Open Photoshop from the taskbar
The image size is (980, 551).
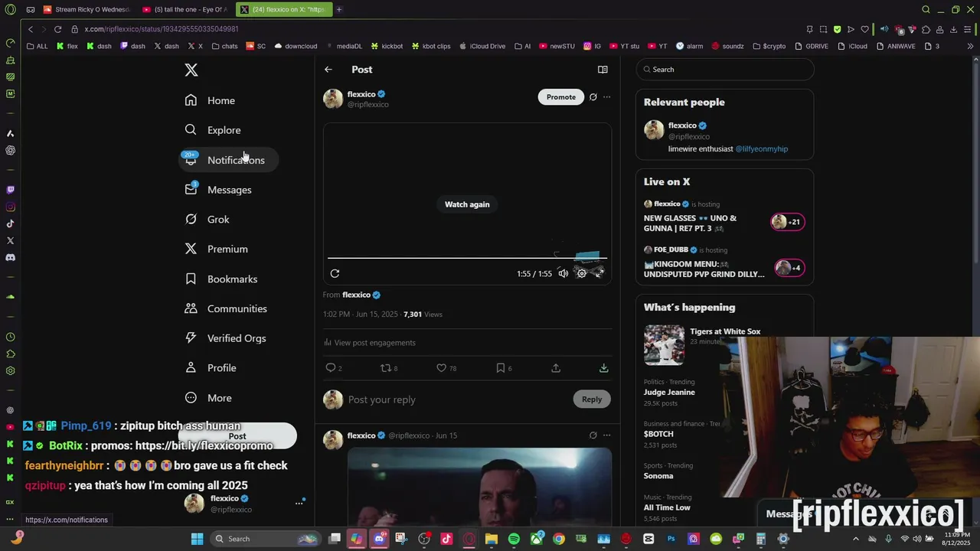[x=671, y=539]
